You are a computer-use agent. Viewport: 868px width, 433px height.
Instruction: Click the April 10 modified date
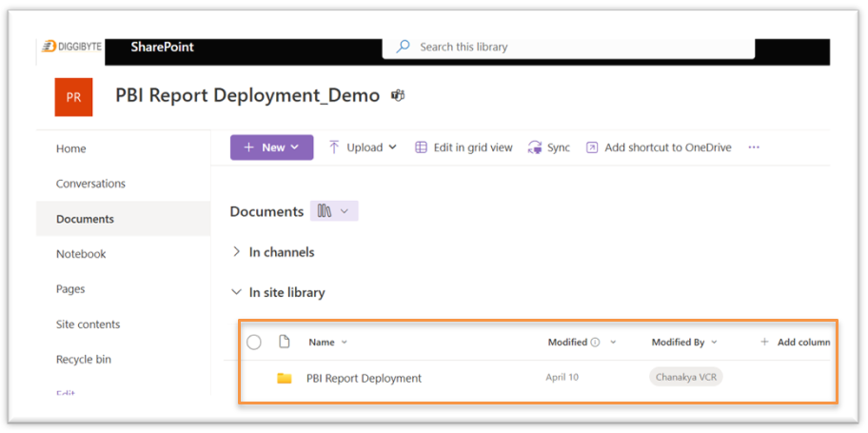point(562,378)
